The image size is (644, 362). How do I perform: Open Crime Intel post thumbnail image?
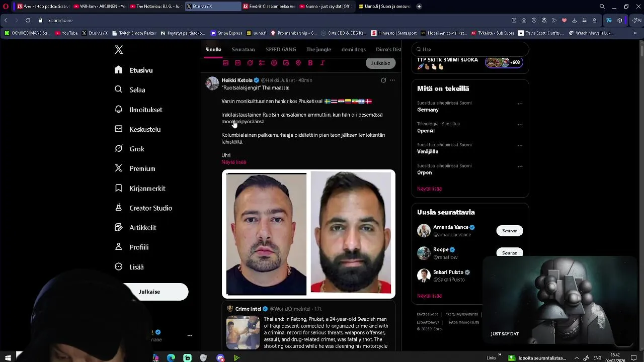pyautogui.click(x=243, y=332)
